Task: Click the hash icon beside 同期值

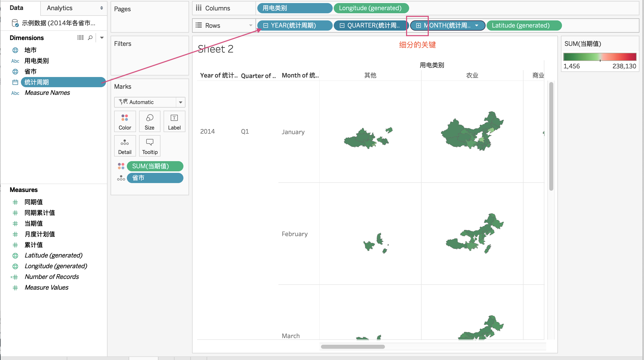Action: pos(15,202)
